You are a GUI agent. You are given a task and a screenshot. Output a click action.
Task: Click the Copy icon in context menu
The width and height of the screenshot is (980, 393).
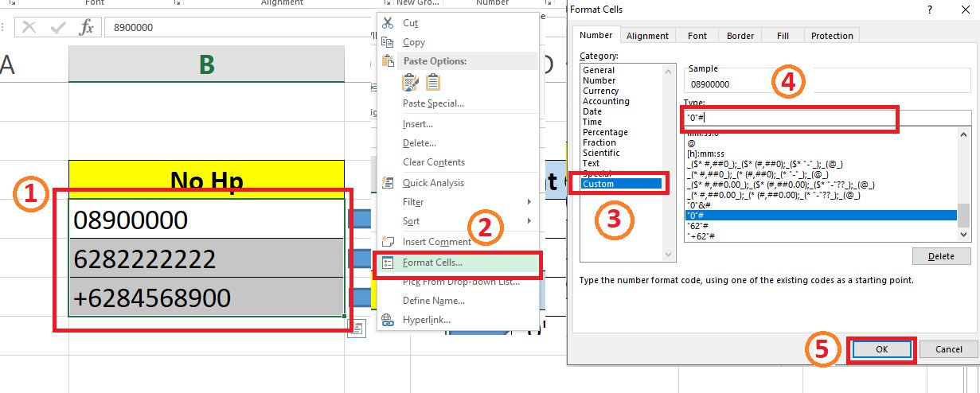click(388, 42)
